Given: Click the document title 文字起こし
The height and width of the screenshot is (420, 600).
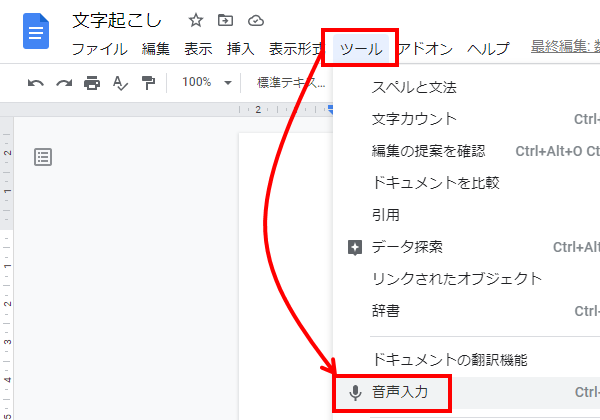Looking at the screenshot, I should (117, 20).
